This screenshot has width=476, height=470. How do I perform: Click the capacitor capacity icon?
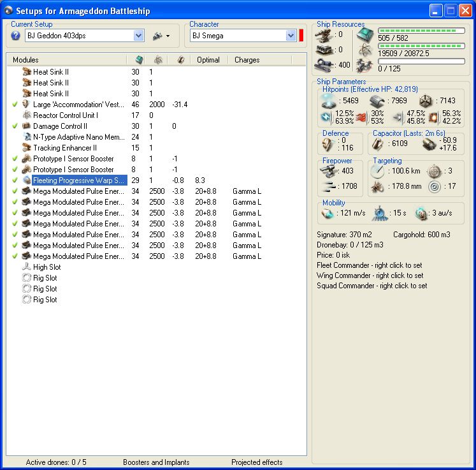pos(377,144)
